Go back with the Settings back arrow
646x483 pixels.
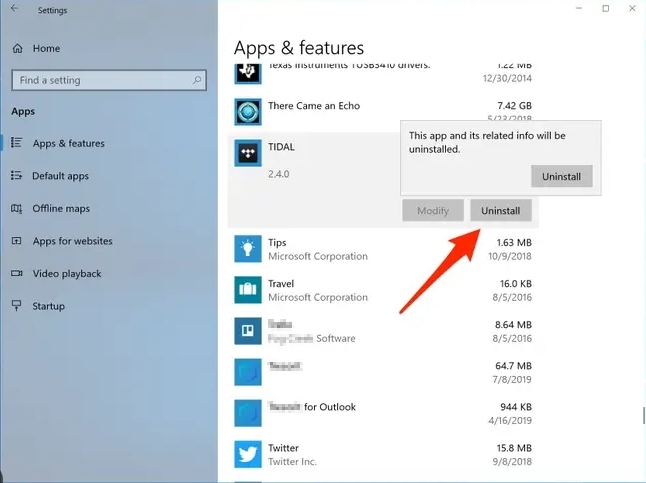tap(14, 8)
